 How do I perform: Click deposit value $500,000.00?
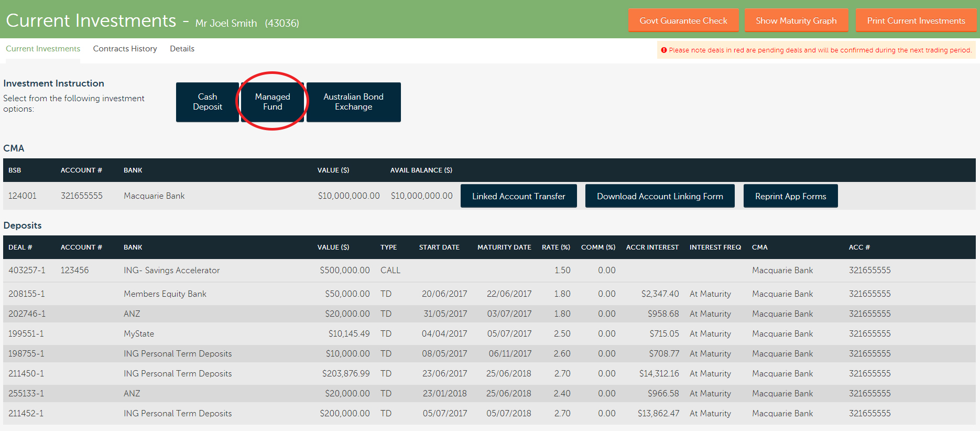[345, 270]
